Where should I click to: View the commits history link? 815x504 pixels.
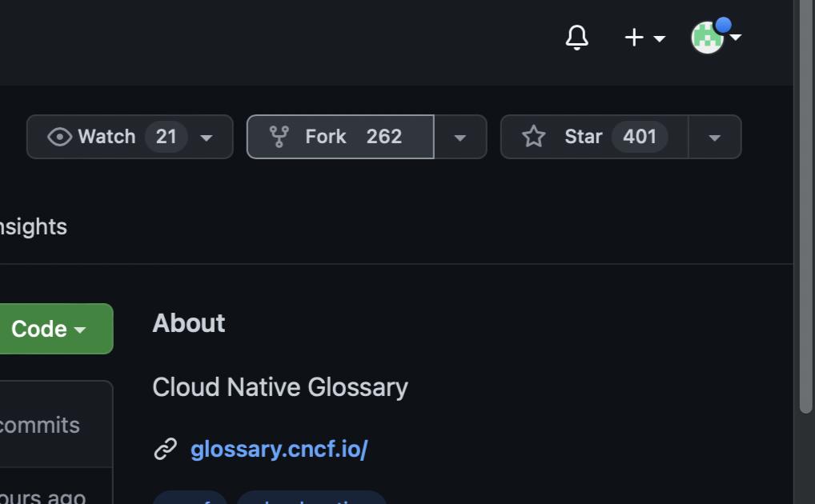point(39,425)
